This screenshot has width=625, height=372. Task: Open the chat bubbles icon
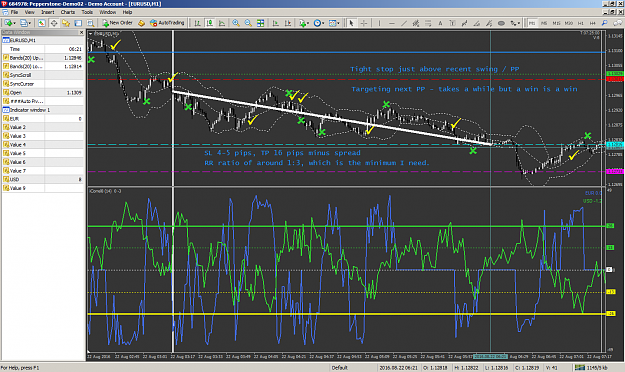(x=618, y=23)
